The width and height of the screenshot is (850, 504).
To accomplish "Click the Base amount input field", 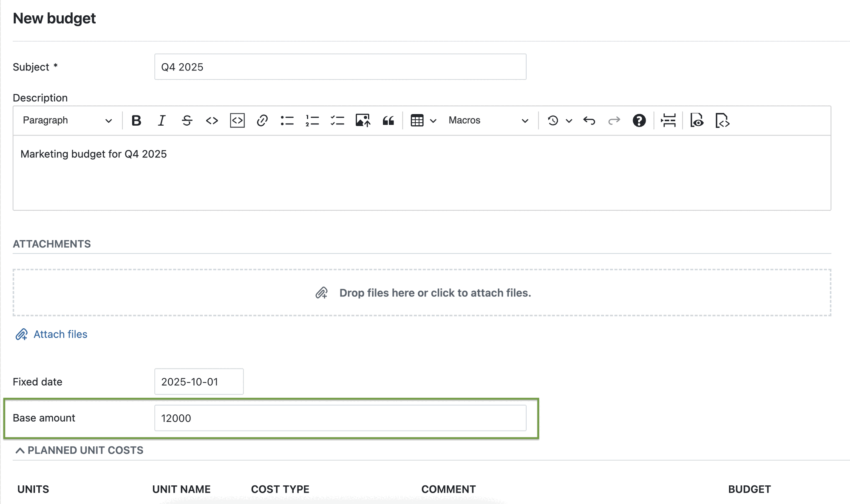I will click(340, 418).
